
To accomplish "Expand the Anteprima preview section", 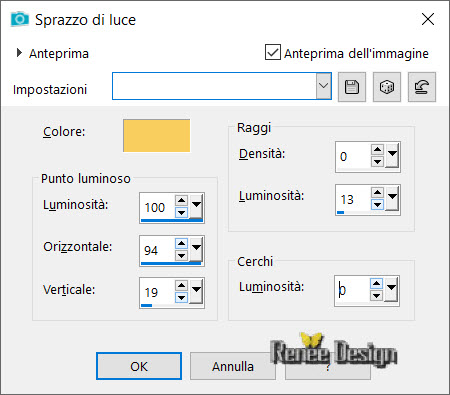I will (19, 53).
